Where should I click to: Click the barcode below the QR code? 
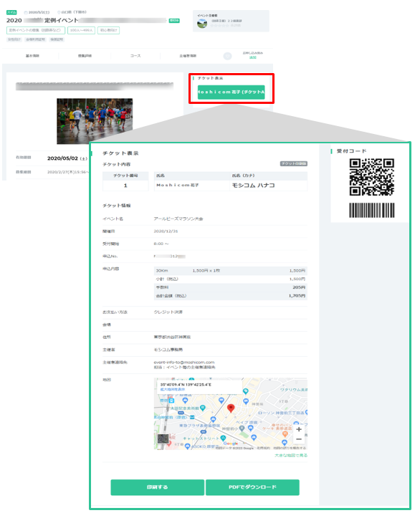click(x=372, y=210)
